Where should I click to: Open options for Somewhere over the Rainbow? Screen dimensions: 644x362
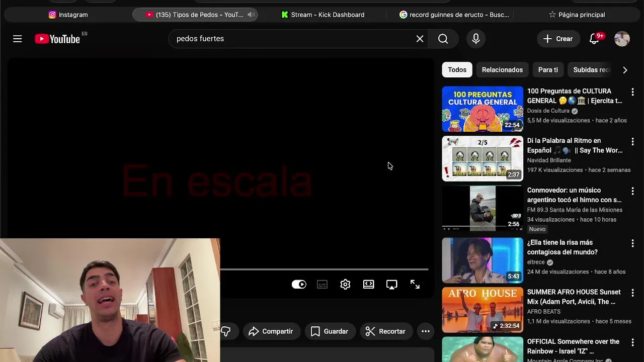(632, 342)
